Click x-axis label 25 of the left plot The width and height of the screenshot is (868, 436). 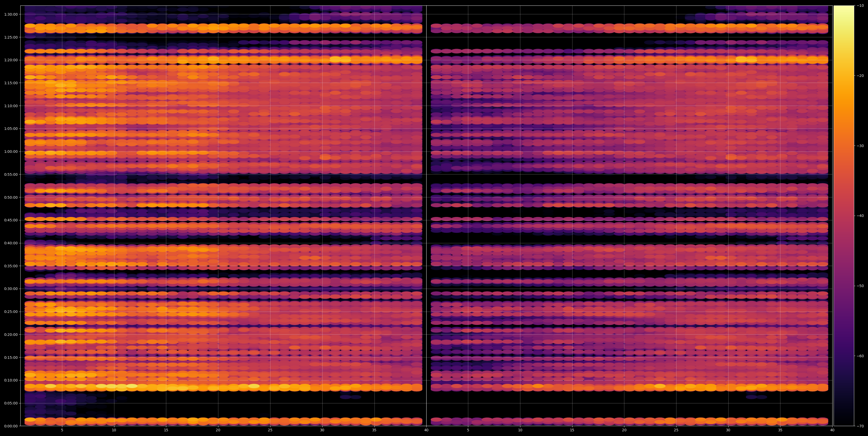(270, 430)
